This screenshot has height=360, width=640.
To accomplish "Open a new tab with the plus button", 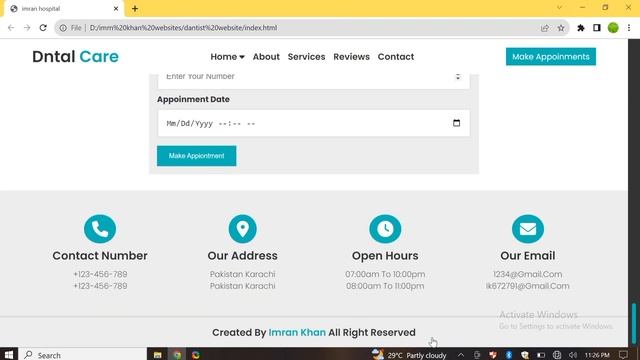I will coord(135,8).
